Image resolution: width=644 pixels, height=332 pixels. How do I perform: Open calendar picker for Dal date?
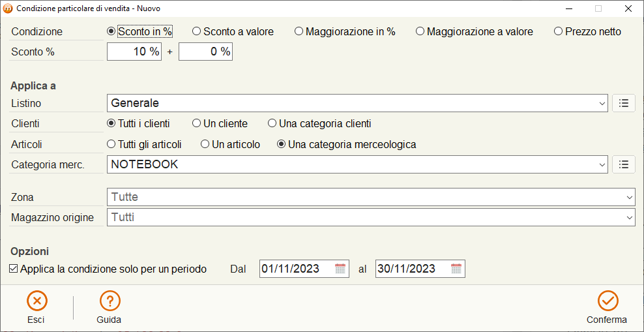click(340, 269)
